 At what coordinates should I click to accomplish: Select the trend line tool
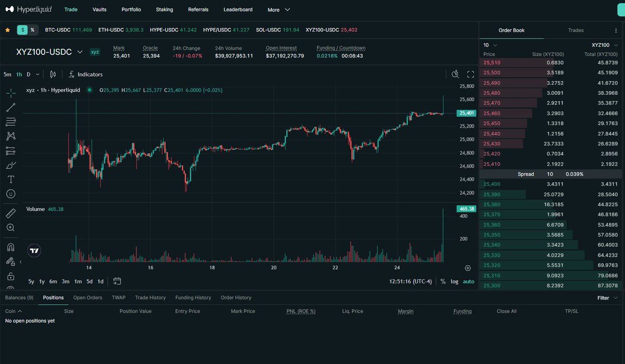pos(11,107)
